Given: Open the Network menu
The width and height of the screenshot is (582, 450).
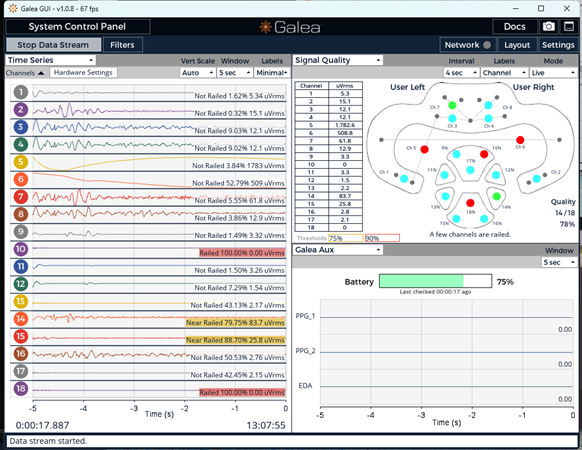Looking at the screenshot, I should coord(468,45).
